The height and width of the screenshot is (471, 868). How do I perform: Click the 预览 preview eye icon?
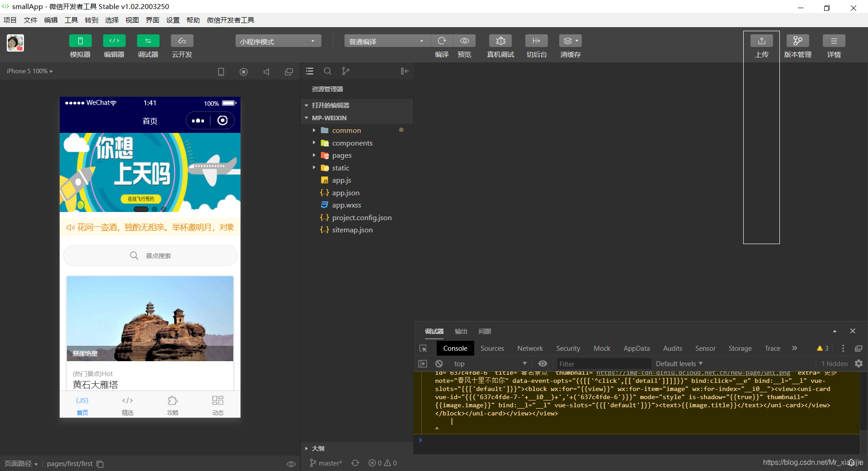pyautogui.click(x=464, y=41)
